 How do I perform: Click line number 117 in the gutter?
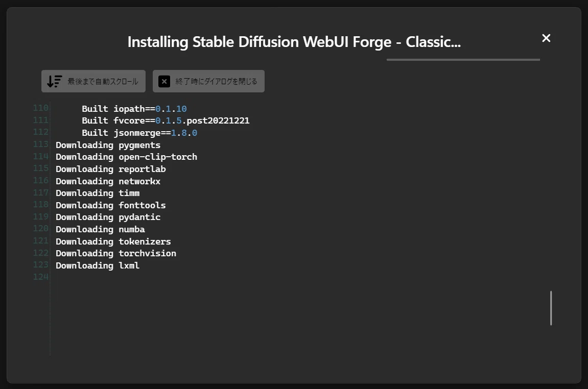[x=41, y=192]
